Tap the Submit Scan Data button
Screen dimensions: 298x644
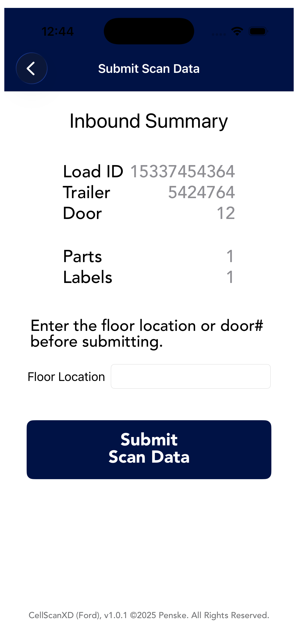coord(149,449)
